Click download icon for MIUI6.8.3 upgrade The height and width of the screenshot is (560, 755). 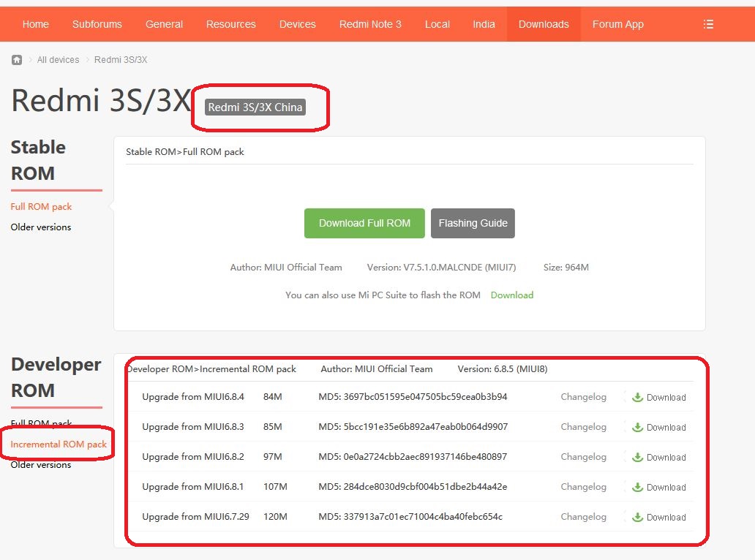pos(638,427)
